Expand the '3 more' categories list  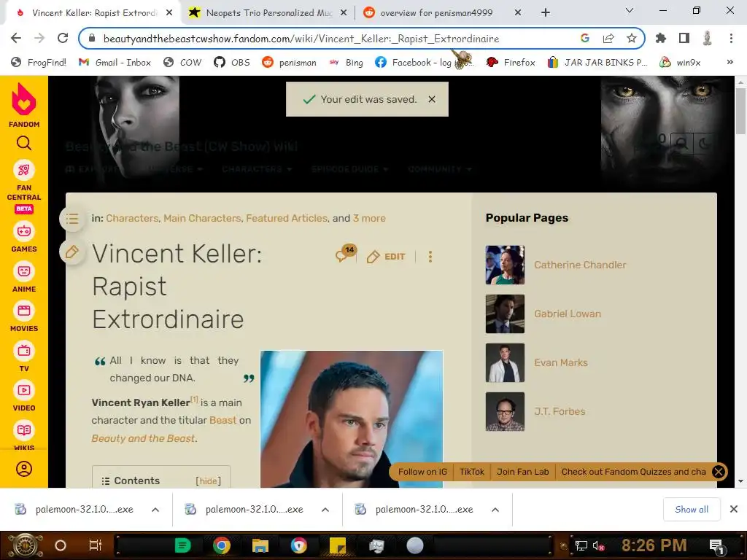(369, 218)
